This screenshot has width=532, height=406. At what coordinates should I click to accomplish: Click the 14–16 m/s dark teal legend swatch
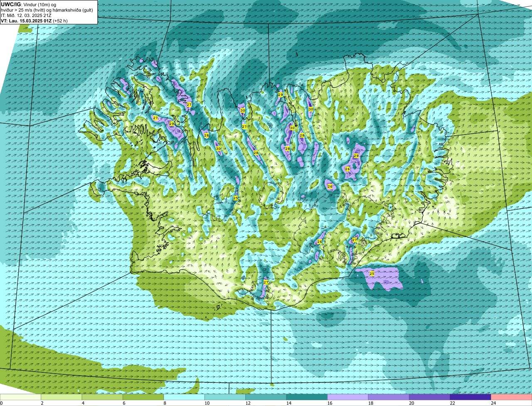[307, 397]
